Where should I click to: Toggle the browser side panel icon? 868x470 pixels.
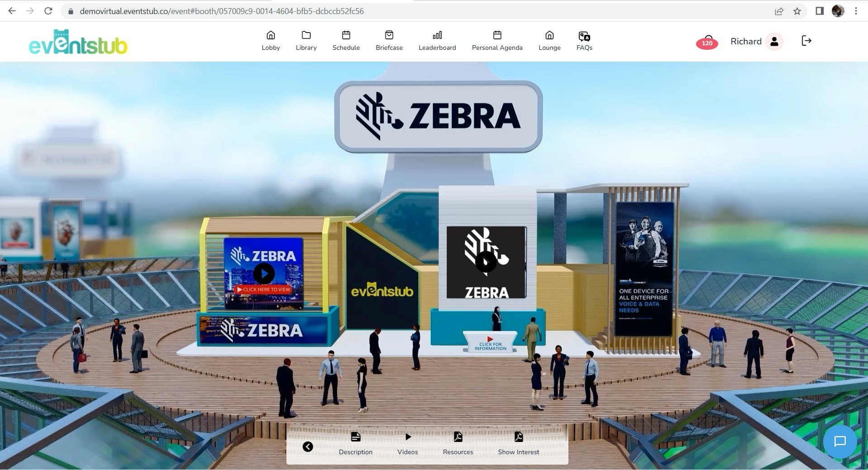[820, 11]
